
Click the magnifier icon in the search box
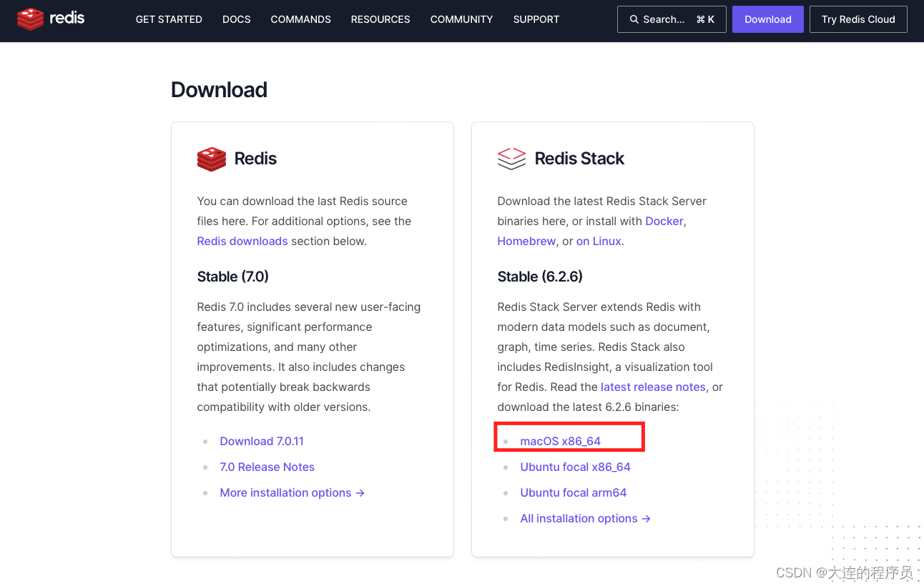click(634, 19)
